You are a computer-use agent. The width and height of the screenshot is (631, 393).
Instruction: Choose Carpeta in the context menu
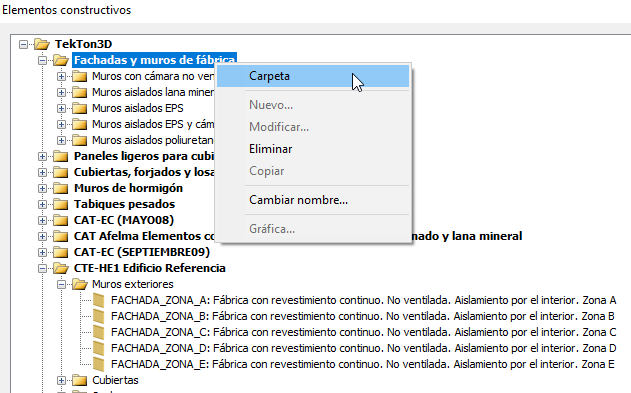[313, 76]
